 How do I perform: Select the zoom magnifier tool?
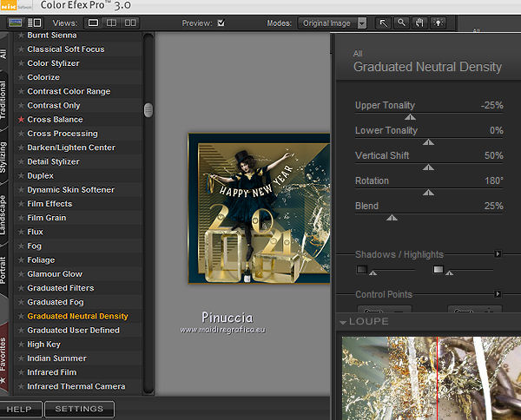(x=399, y=23)
